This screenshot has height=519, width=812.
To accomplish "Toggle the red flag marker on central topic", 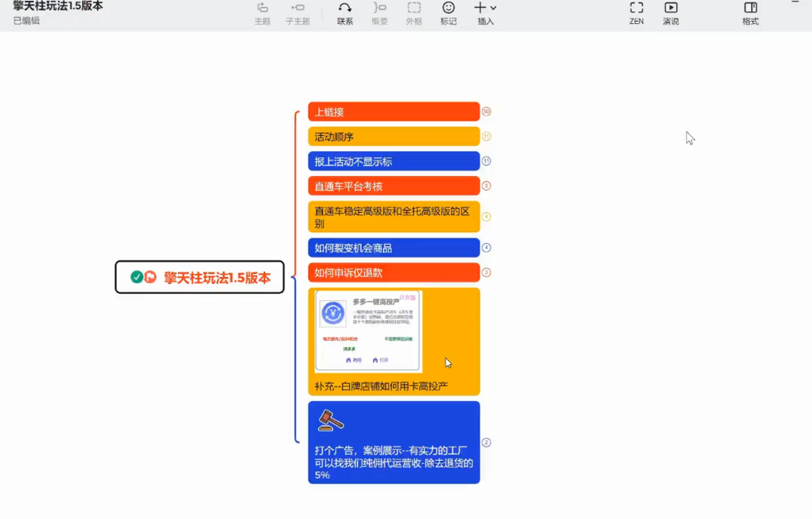I will coord(149,276).
